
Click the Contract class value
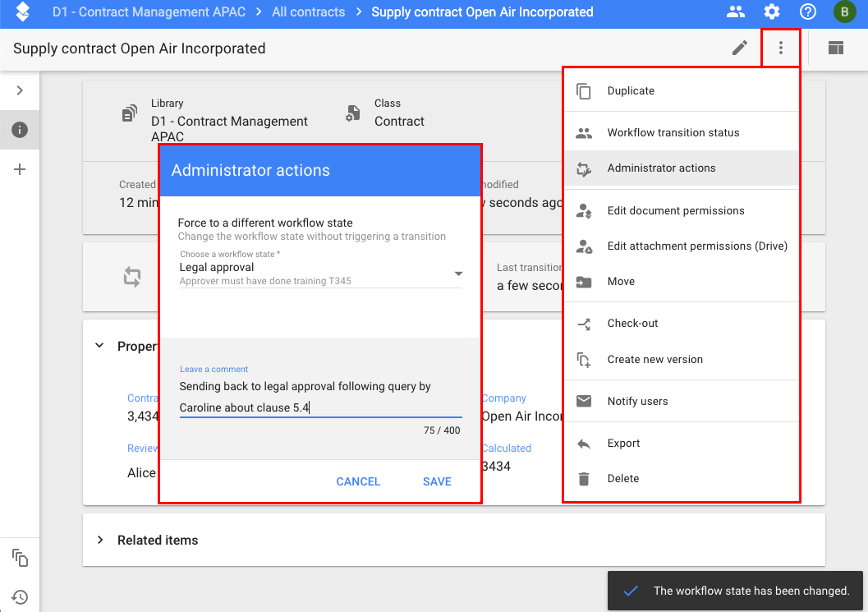399,122
